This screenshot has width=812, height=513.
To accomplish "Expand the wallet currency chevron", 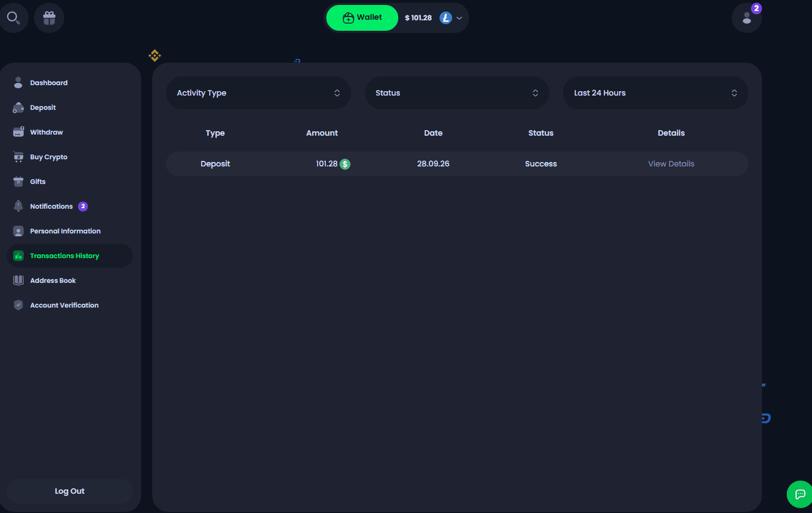I will coord(459,18).
